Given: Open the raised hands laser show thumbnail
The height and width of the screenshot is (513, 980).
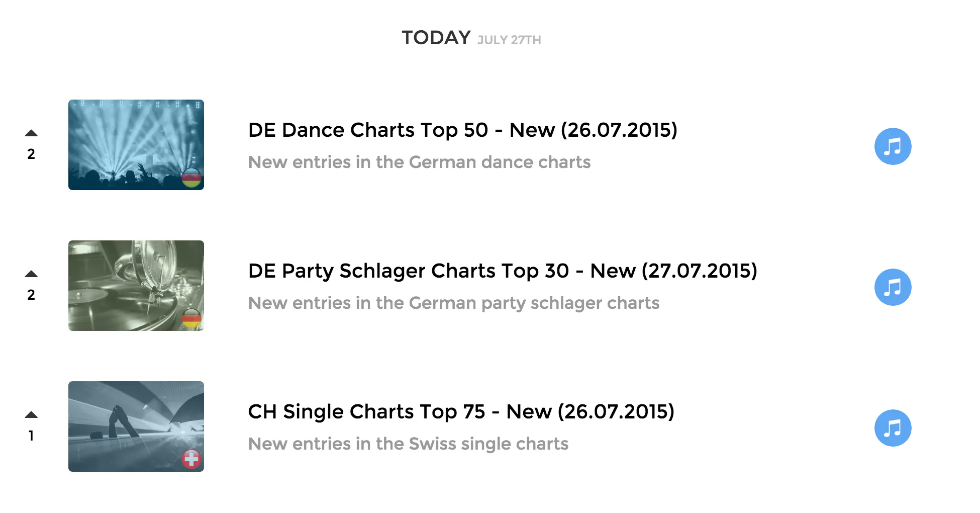Looking at the screenshot, I should pos(136,426).
